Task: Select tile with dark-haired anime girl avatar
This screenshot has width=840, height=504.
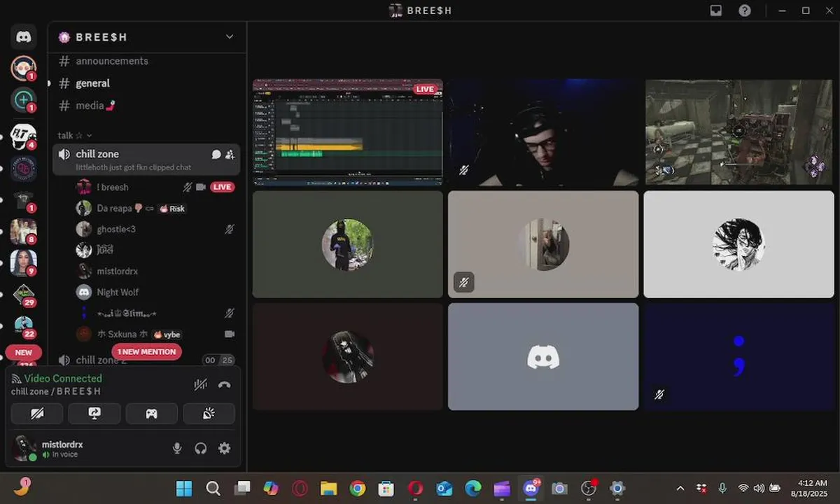Action: click(348, 356)
